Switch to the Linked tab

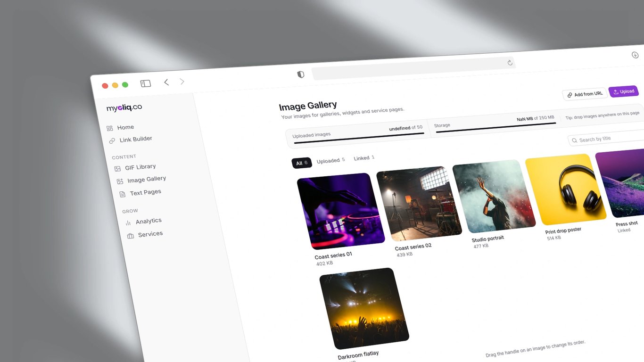(x=364, y=158)
